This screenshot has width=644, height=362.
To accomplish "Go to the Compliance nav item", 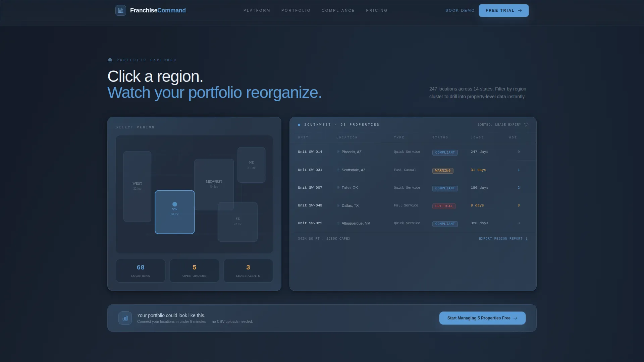I will point(338,10).
